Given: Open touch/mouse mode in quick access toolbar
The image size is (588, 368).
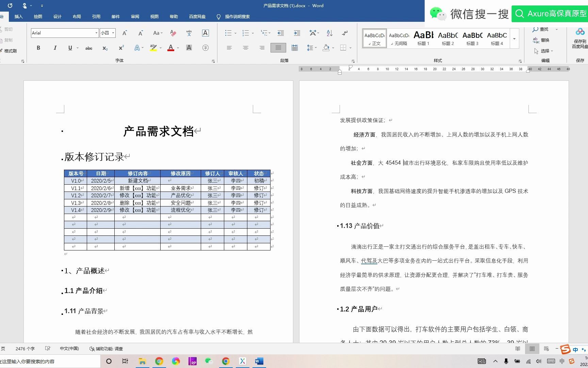Looking at the screenshot, I should (x=25, y=5).
